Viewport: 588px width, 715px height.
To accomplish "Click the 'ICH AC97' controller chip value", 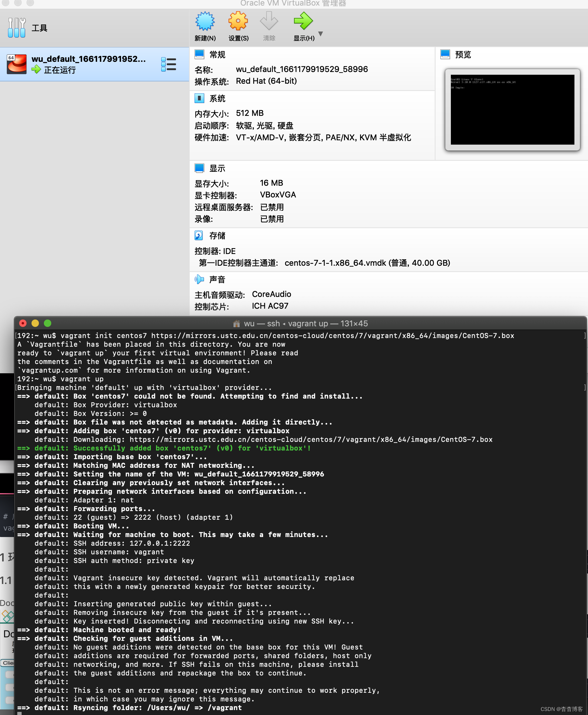I will point(270,306).
